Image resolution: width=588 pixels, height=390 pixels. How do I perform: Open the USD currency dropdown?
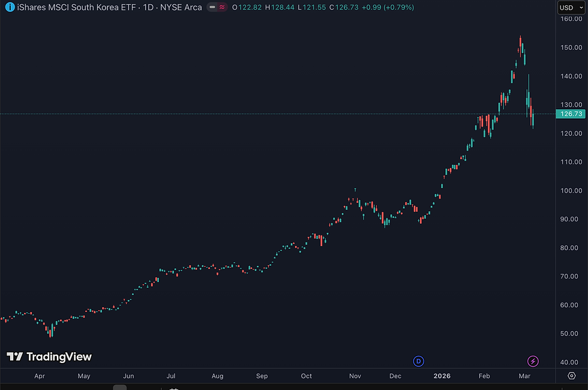click(x=571, y=7)
